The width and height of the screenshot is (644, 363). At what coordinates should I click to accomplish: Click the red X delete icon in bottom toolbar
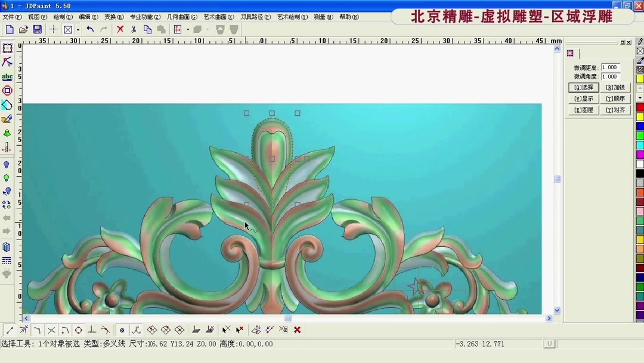297,330
